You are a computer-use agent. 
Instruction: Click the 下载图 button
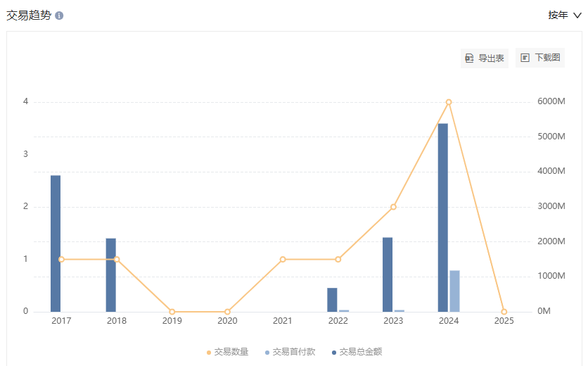pyautogui.click(x=540, y=58)
